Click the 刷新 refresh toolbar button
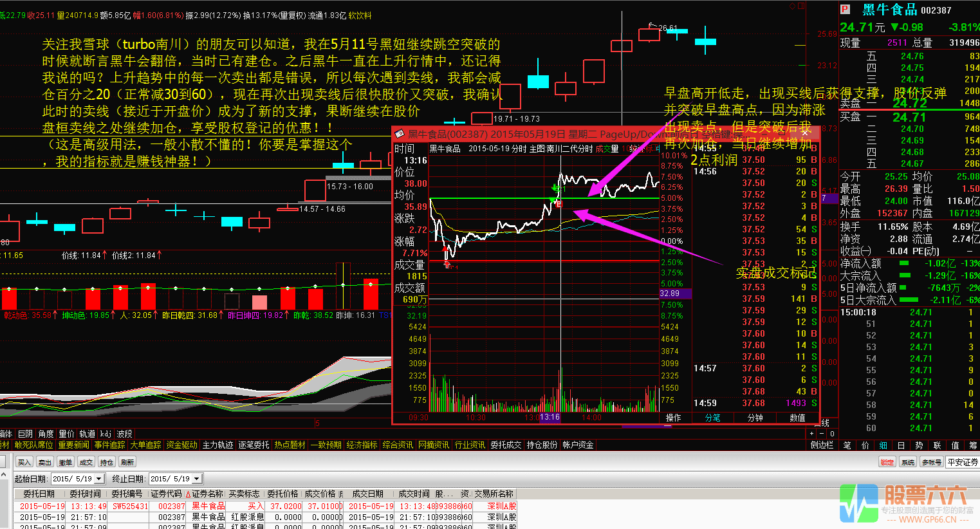 pyautogui.click(x=127, y=462)
